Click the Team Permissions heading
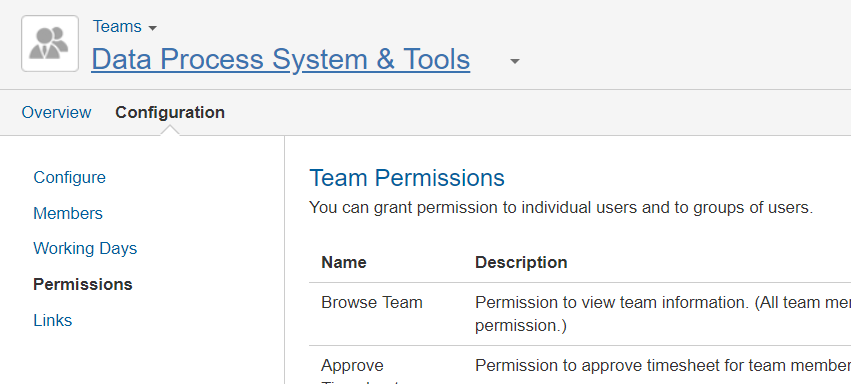The height and width of the screenshot is (384, 851). point(407,178)
